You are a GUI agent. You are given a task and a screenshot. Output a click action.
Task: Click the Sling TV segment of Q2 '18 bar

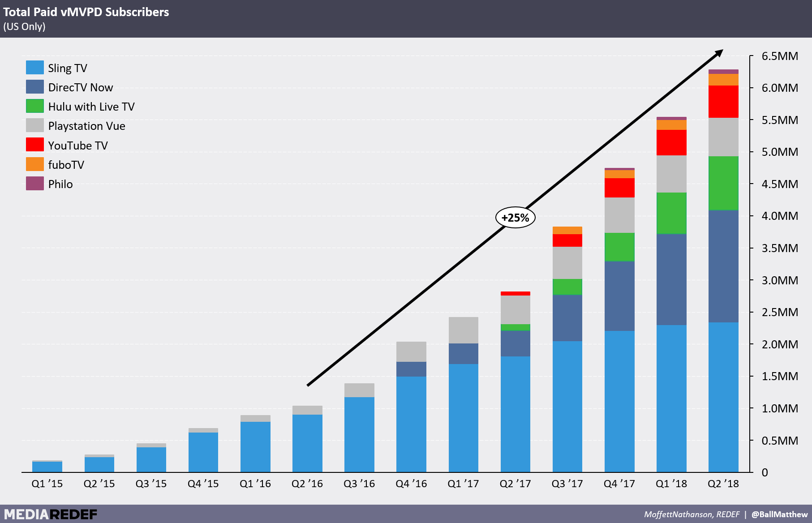tap(723, 397)
